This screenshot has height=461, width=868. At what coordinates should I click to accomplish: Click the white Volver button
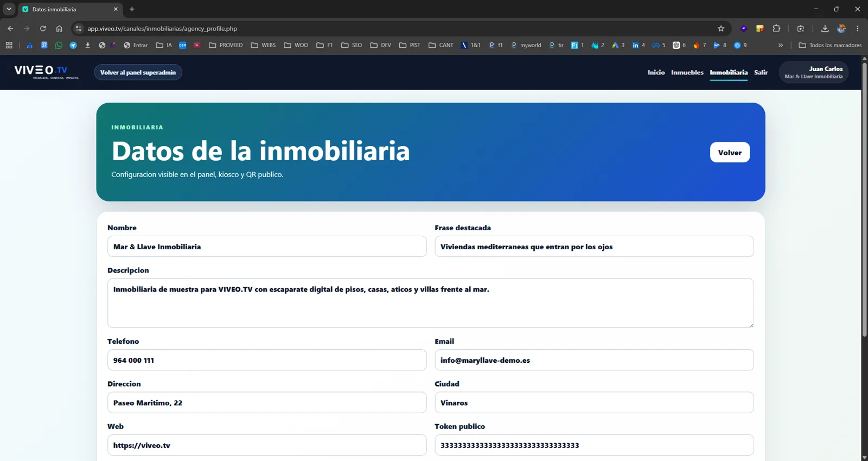tap(730, 153)
